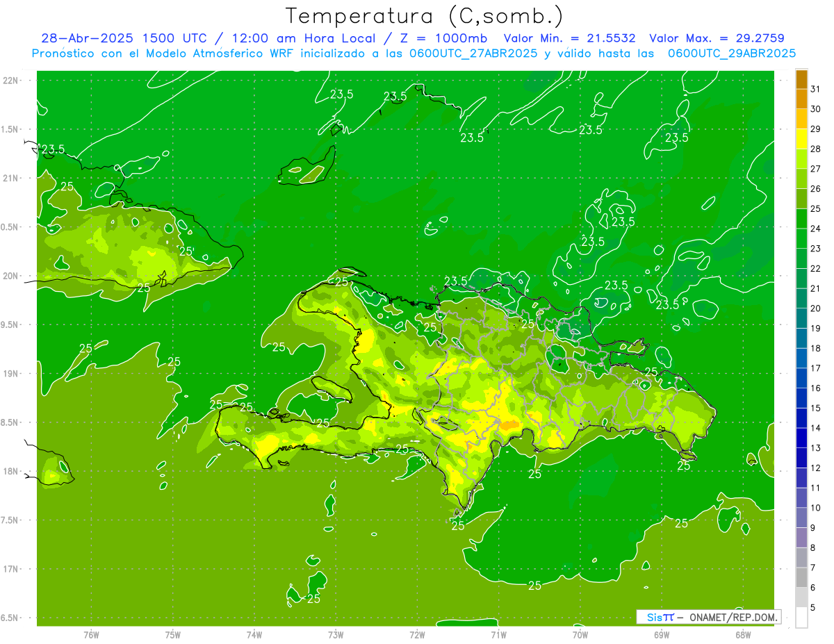The height and width of the screenshot is (644, 834).
Task: Click the 20N latitude axis label
Action: point(10,276)
